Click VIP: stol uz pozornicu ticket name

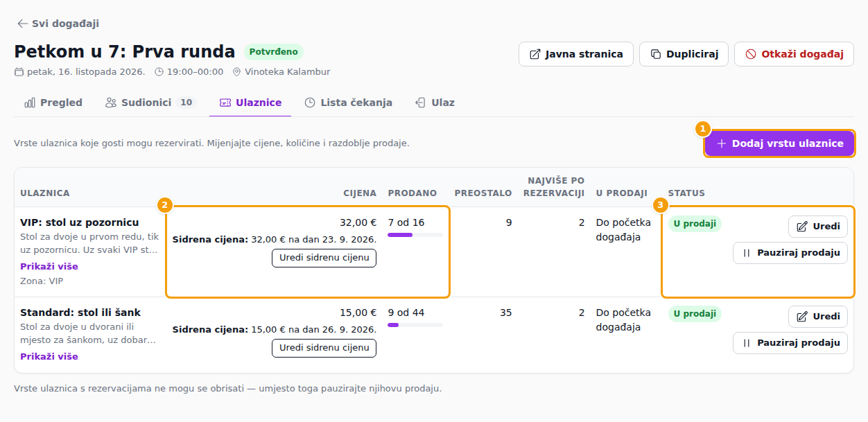(x=80, y=222)
